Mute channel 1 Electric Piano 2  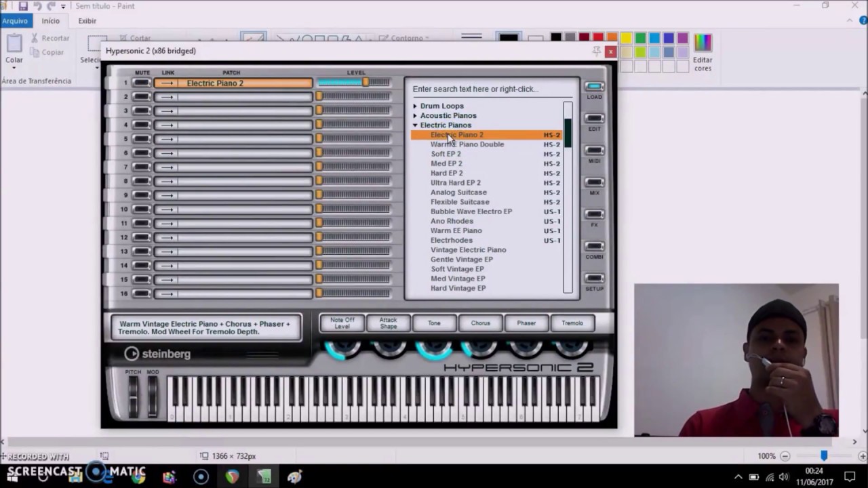coord(142,83)
